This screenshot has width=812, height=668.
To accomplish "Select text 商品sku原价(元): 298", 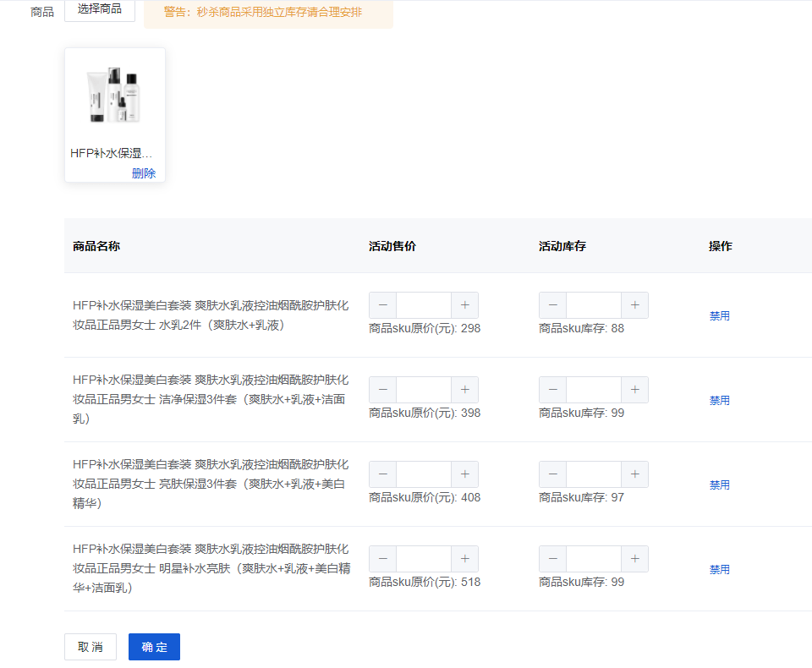I will pos(425,328).
